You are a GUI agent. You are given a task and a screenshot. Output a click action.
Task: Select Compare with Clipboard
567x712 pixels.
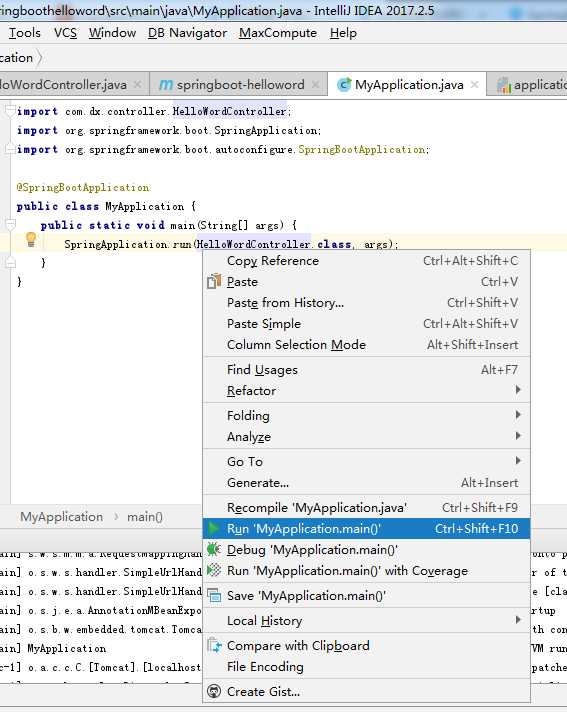[x=366, y=645]
